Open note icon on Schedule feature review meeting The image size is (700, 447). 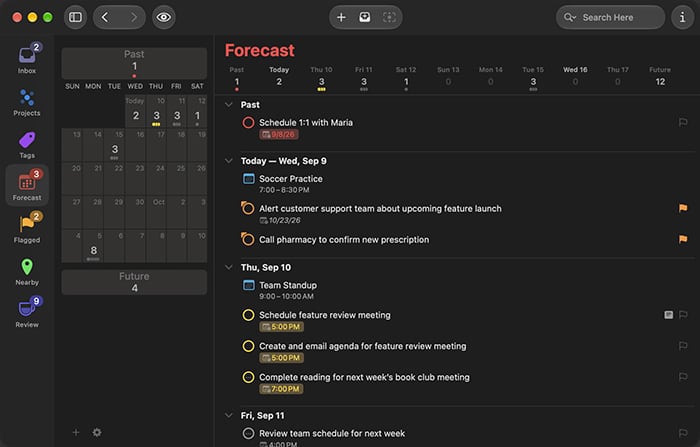[668, 315]
